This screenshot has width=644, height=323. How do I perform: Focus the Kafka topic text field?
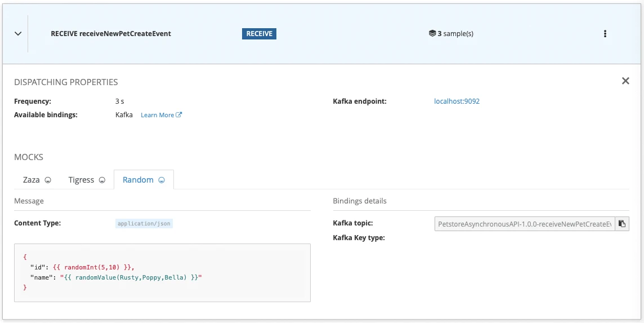click(524, 224)
